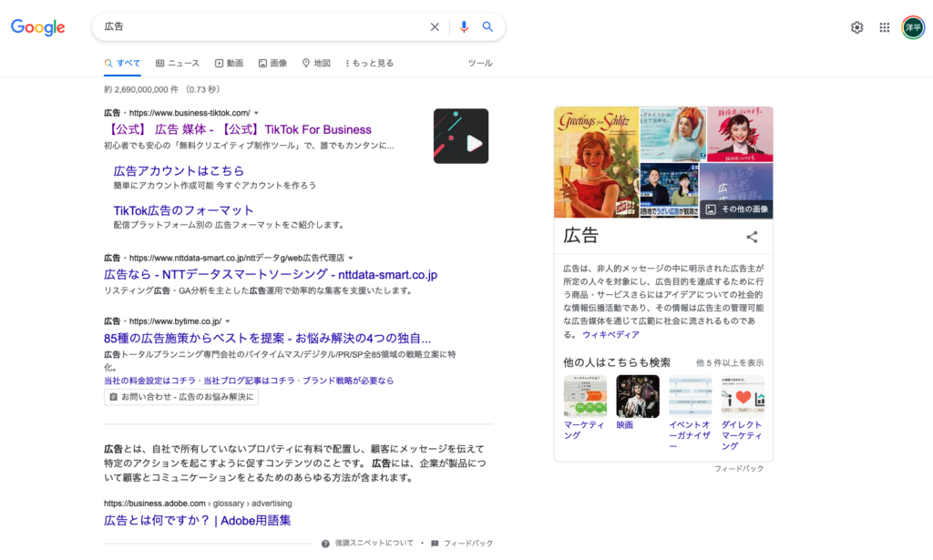The height and width of the screenshot is (560, 933).
Task: Click the TikTok video thumbnail
Action: click(x=461, y=137)
